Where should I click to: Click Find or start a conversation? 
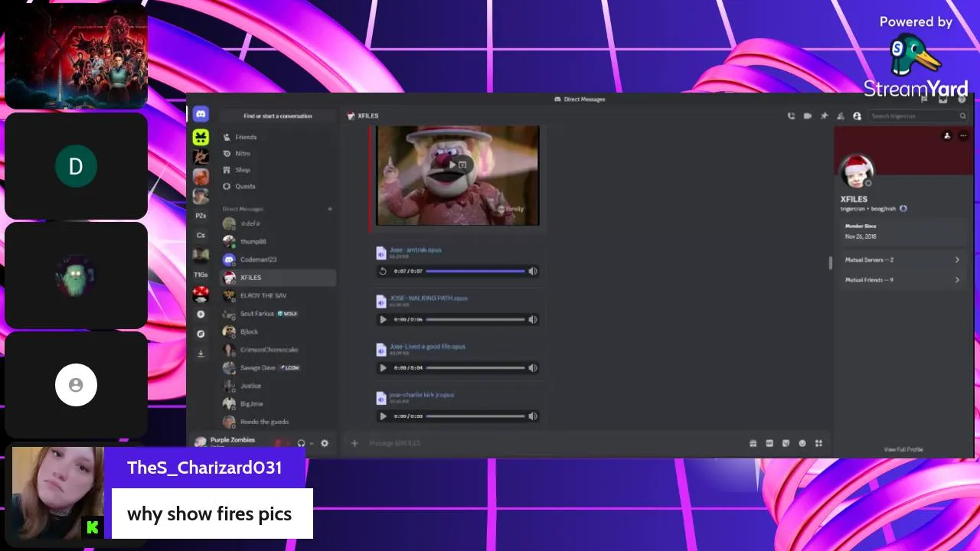click(x=278, y=116)
